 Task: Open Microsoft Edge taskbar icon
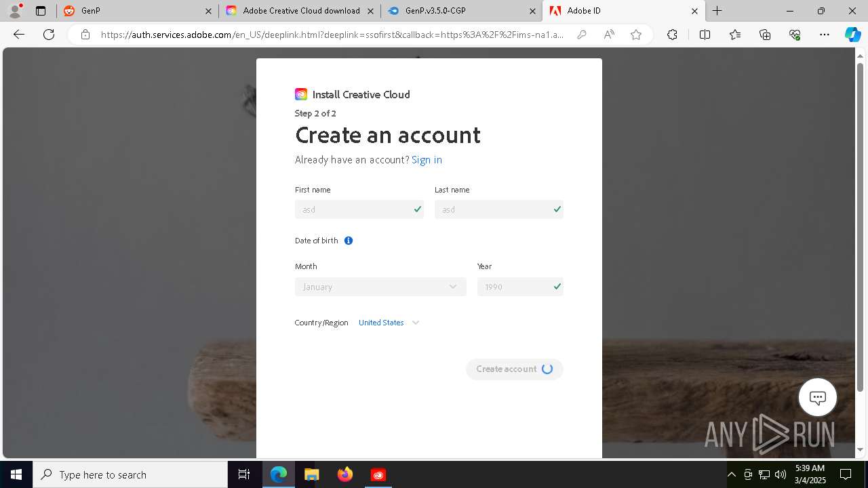(279, 474)
